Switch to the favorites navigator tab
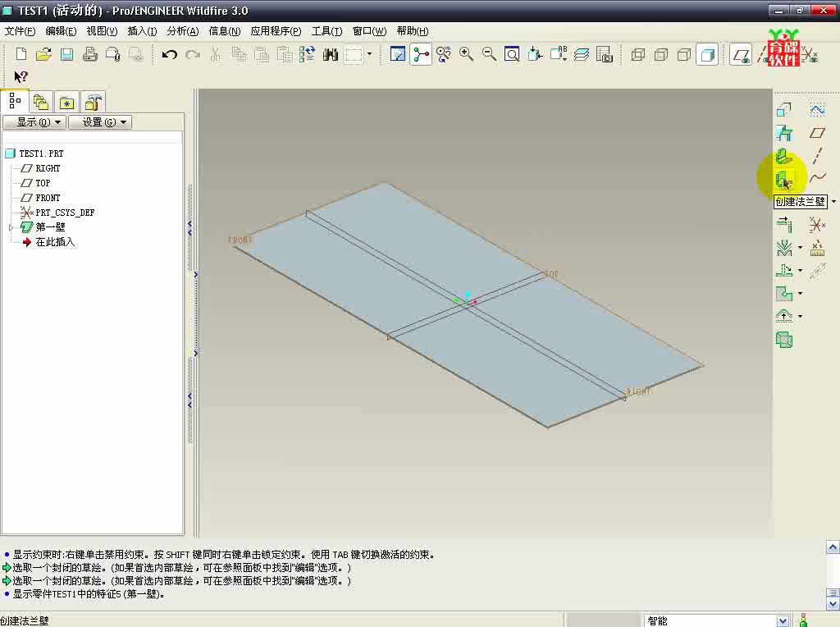This screenshot has width=840, height=627. click(x=67, y=102)
